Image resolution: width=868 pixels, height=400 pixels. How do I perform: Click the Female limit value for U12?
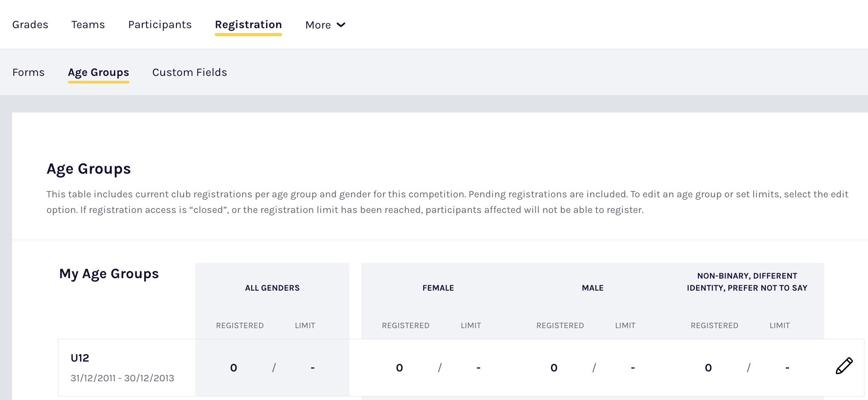[x=478, y=368]
